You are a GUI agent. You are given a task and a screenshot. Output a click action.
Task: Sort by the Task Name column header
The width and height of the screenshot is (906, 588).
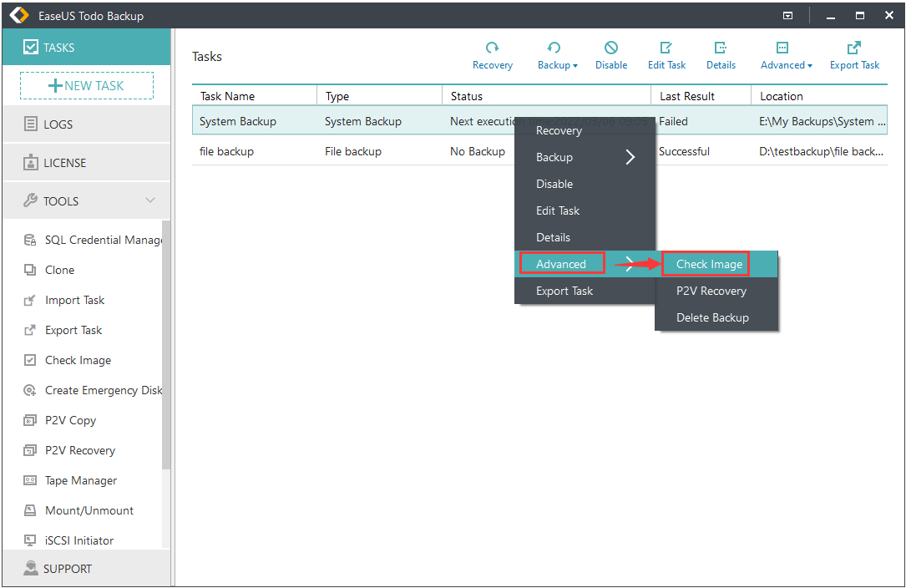click(x=254, y=96)
